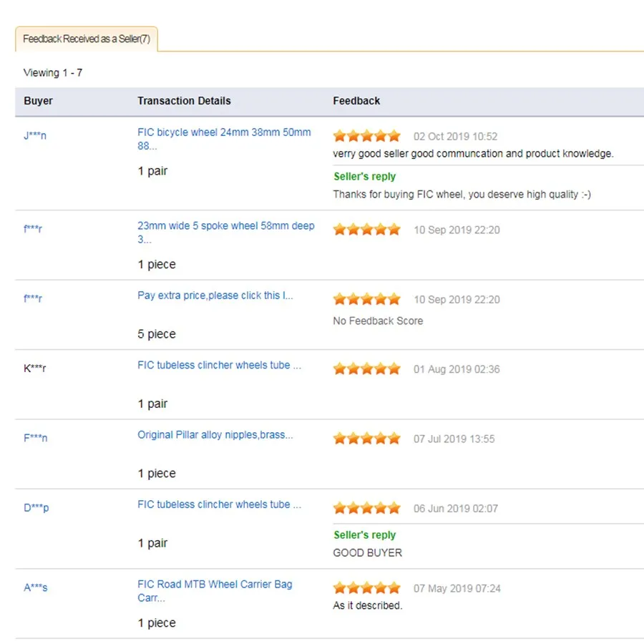644x644 pixels.
Task: Open the 23mm wide 5 spoke wheel link
Action: click(x=226, y=233)
